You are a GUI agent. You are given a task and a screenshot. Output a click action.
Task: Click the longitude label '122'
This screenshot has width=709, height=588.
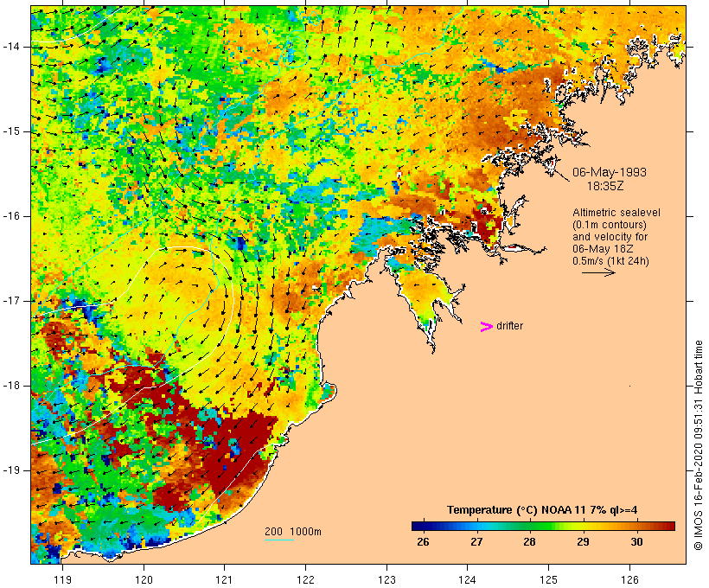tap(306, 579)
